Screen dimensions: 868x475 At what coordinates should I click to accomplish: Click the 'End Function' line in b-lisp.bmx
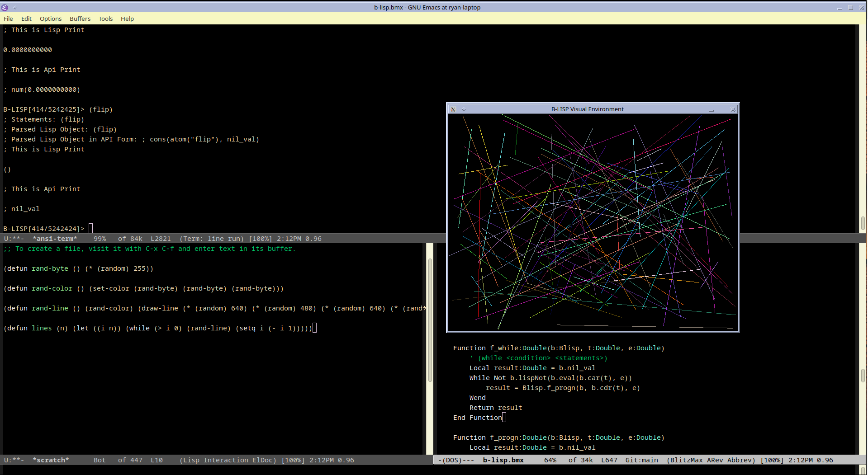point(478,418)
